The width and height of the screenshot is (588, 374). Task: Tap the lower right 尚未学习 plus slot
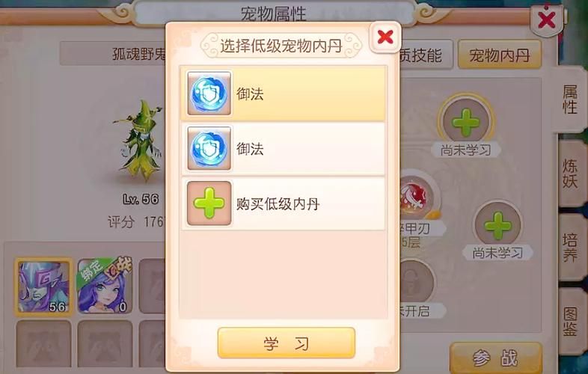pyautogui.click(x=497, y=225)
